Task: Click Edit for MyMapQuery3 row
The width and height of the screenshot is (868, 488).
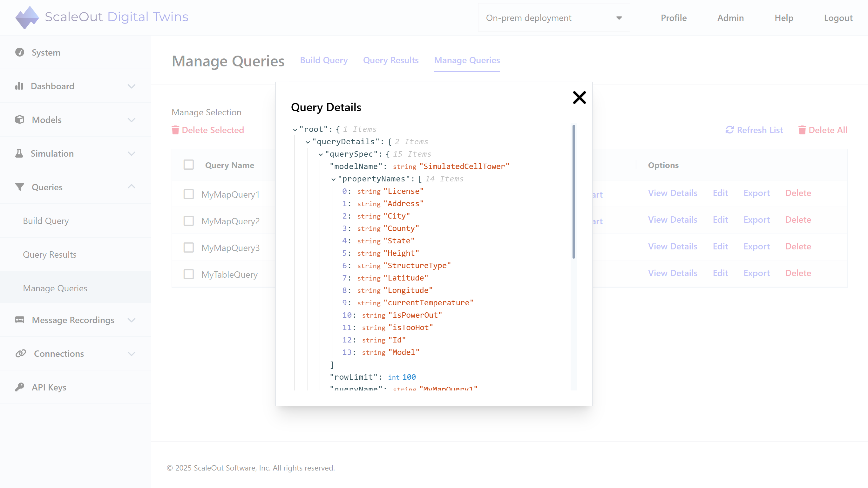Action: pyautogui.click(x=720, y=246)
